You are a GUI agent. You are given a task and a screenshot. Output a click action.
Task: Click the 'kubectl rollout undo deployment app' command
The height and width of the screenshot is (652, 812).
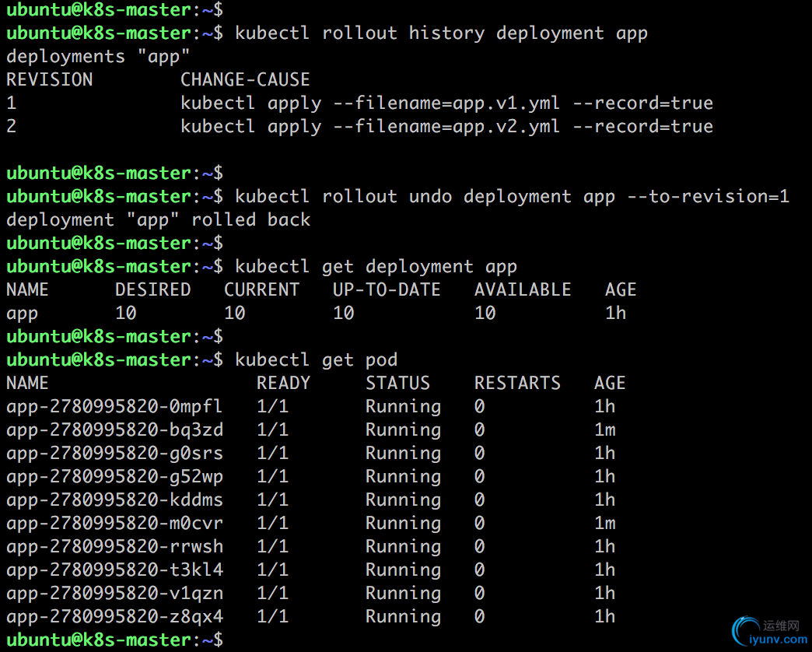[425, 197]
